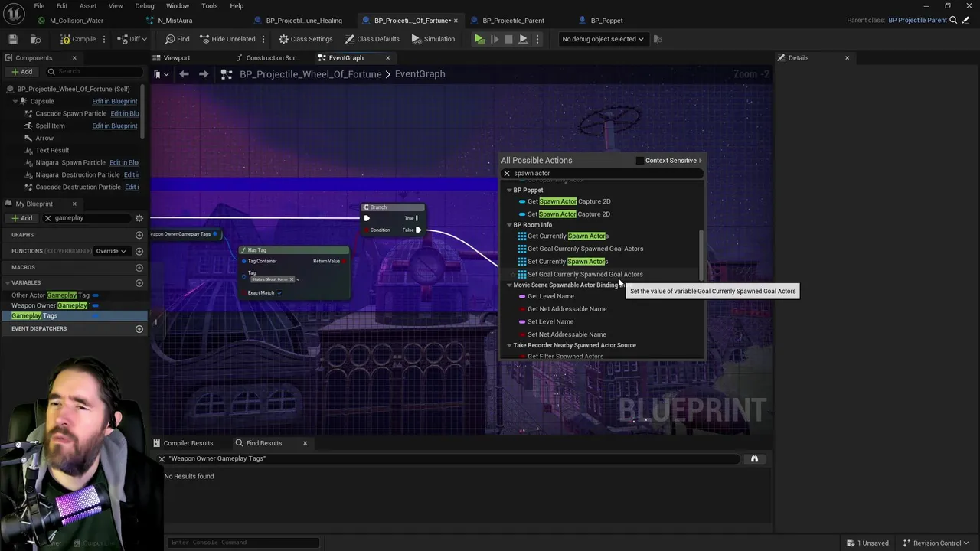Screen dimensions: 980x551
Task: Open the Asset menu
Action: 88,6
